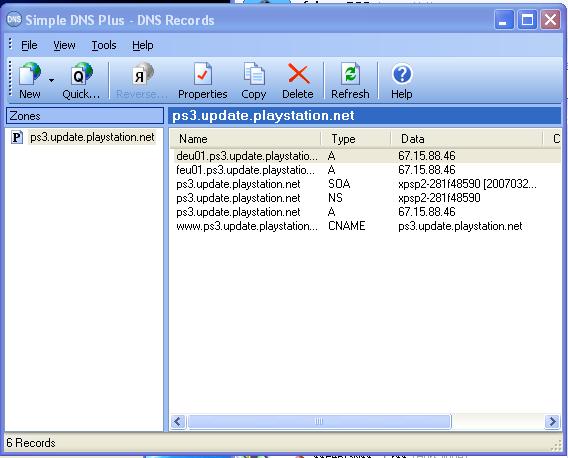Close the DNS Records window
Viewport: 568px width, 458px height.
[551, 19]
